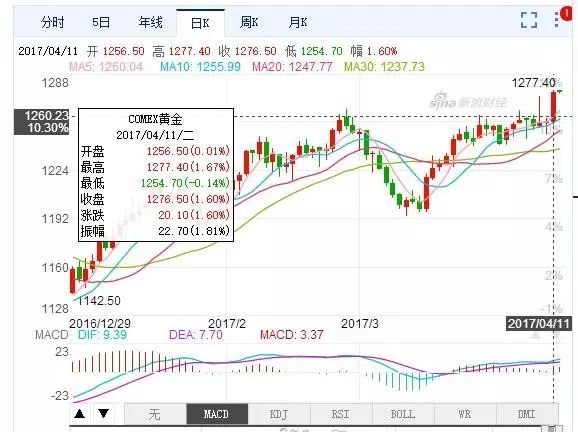Click the 振幅 22.70 tooltip row
Viewport: 578px width, 432px height.
[155, 231]
